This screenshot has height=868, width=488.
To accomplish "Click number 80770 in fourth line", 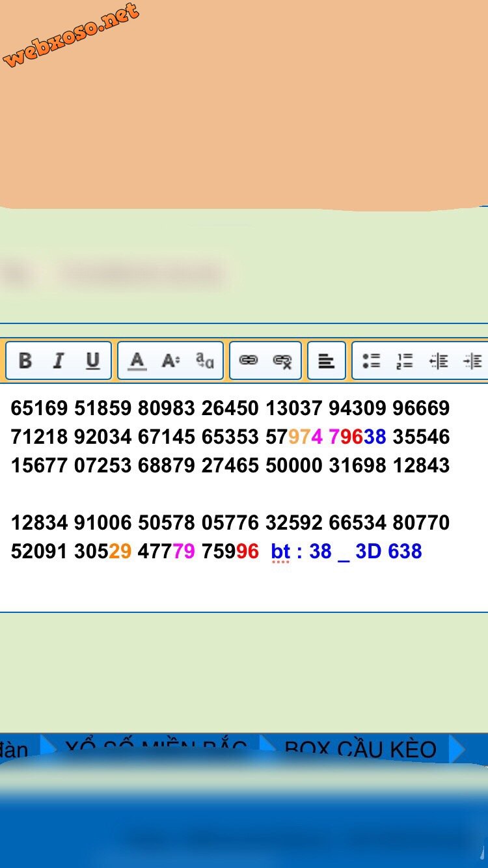I will [421, 522].
